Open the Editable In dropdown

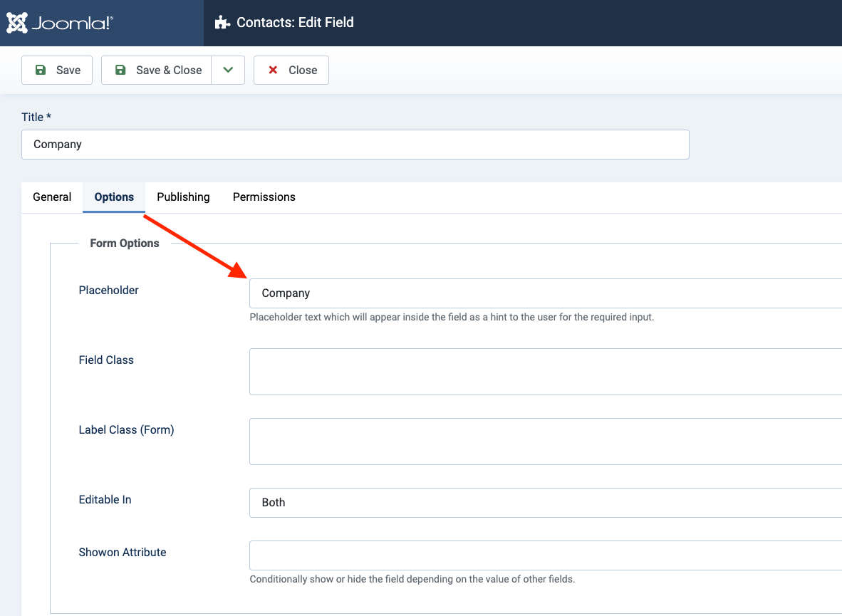(x=545, y=502)
